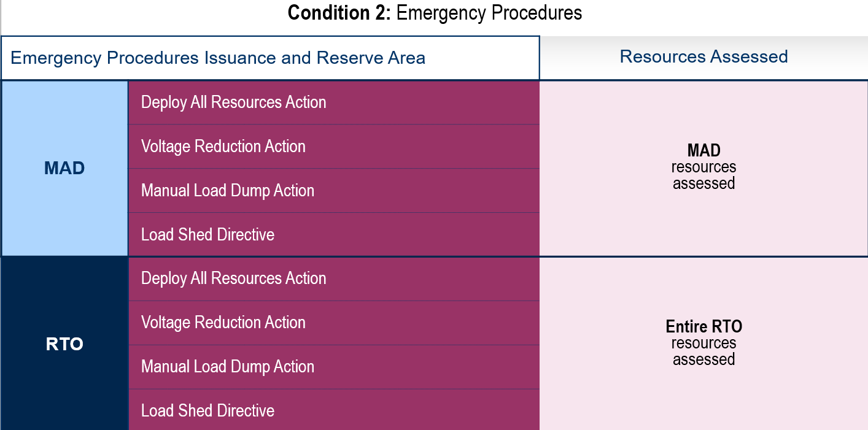The height and width of the screenshot is (430, 868).
Task: Pick Manual Load Dump Action for RTO
Action: coord(227,367)
